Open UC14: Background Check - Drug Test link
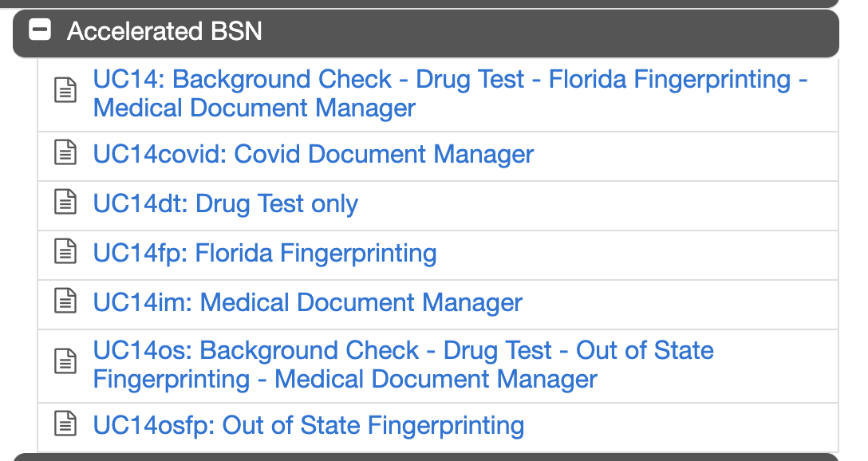This screenshot has width=868, height=461. (x=450, y=93)
